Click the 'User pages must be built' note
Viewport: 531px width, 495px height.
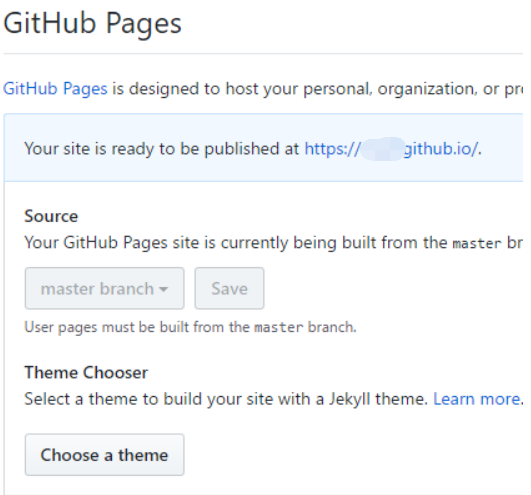tap(190, 327)
